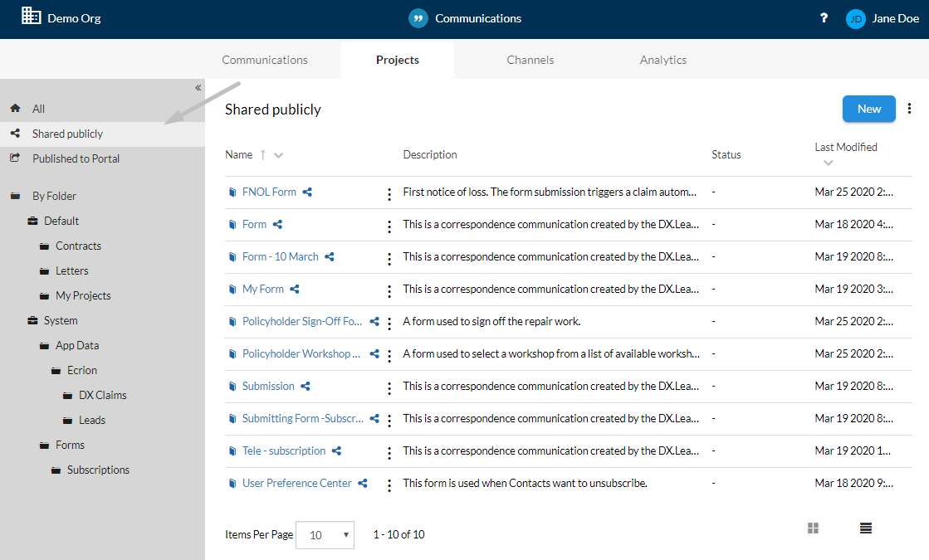Open row actions menu for Submission

click(389, 387)
